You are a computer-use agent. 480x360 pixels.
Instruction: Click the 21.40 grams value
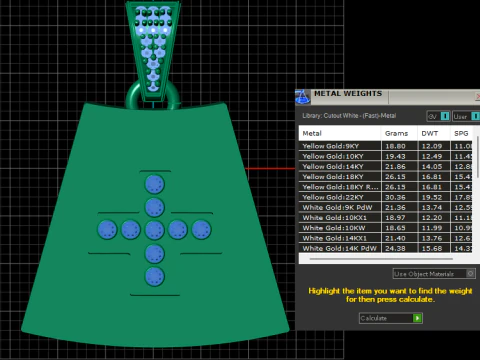[x=395, y=238]
